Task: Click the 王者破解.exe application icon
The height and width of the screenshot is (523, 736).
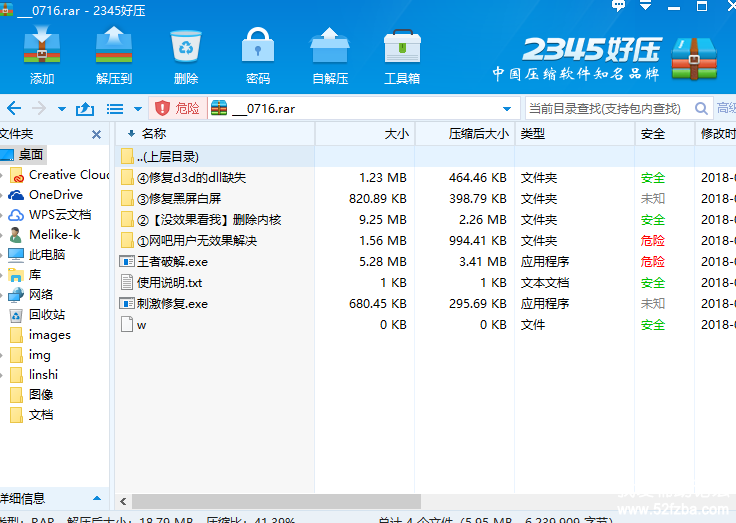Action: click(x=127, y=262)
